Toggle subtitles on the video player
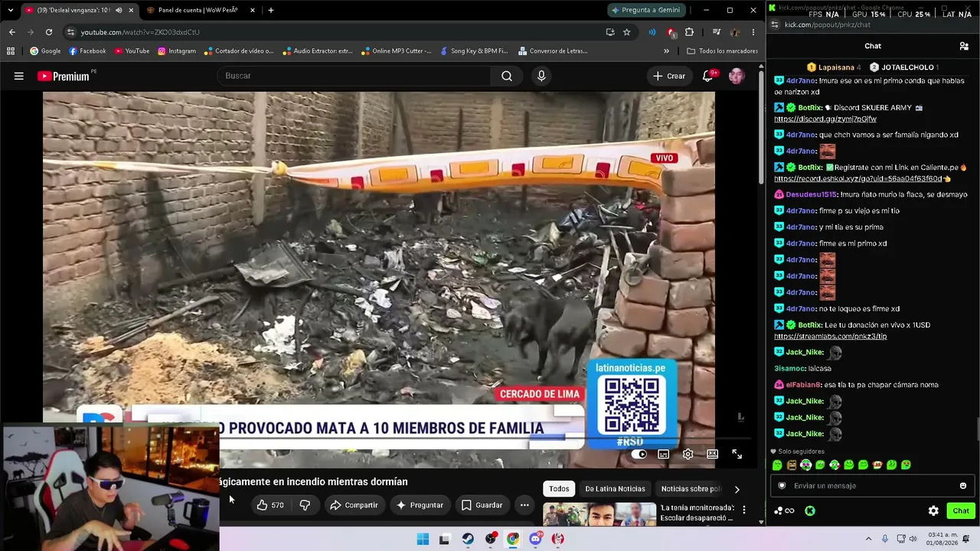The height and width of the screenshot is (551, 980). [x=664, y=455]
